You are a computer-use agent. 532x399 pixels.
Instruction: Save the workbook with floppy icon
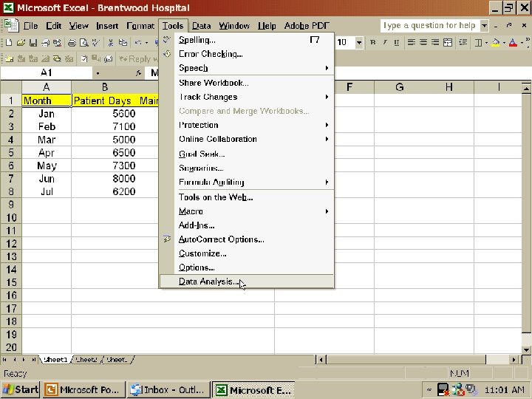33,42
